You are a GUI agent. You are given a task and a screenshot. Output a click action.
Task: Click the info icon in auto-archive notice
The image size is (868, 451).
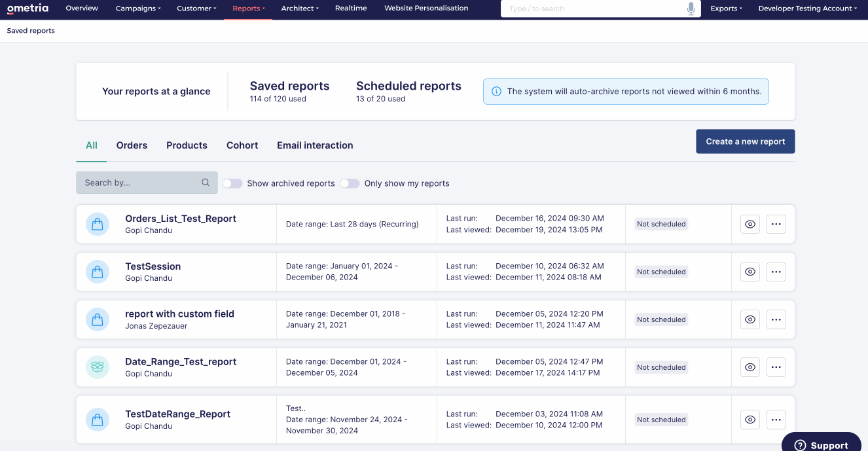(x=496, y=92)
